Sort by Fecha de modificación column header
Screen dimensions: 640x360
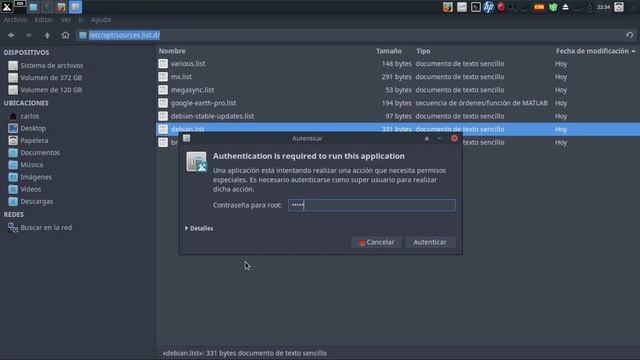coord(592,51)
